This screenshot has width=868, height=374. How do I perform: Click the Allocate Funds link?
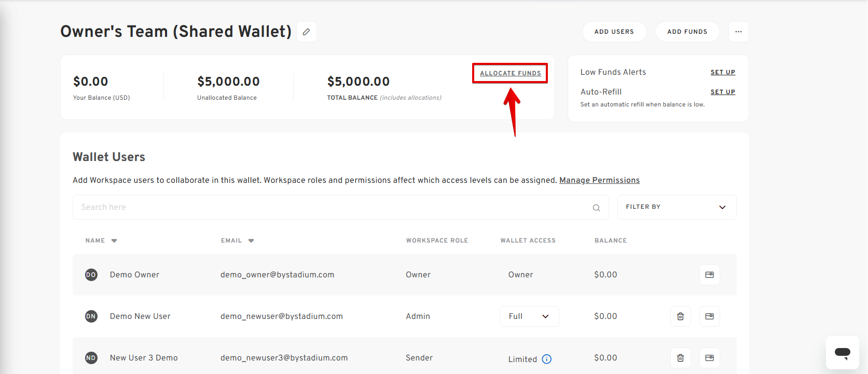[510, 73]
